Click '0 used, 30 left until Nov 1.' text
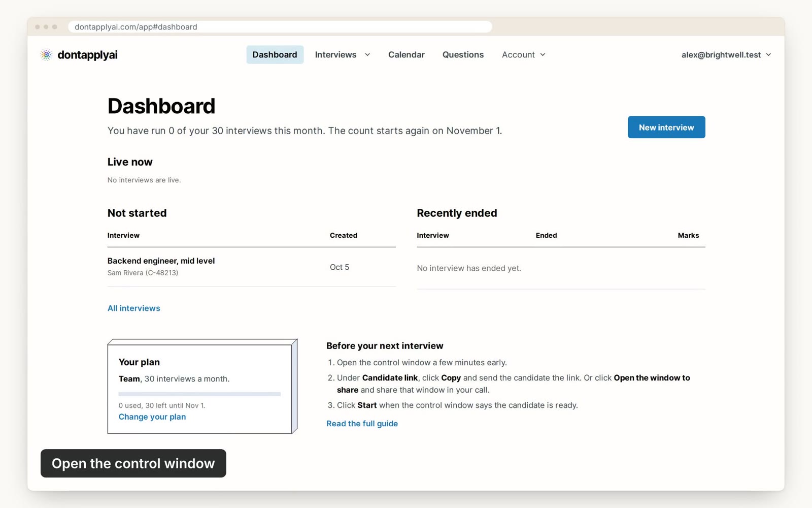Screen dimensions: 812x508 (162, 405)
